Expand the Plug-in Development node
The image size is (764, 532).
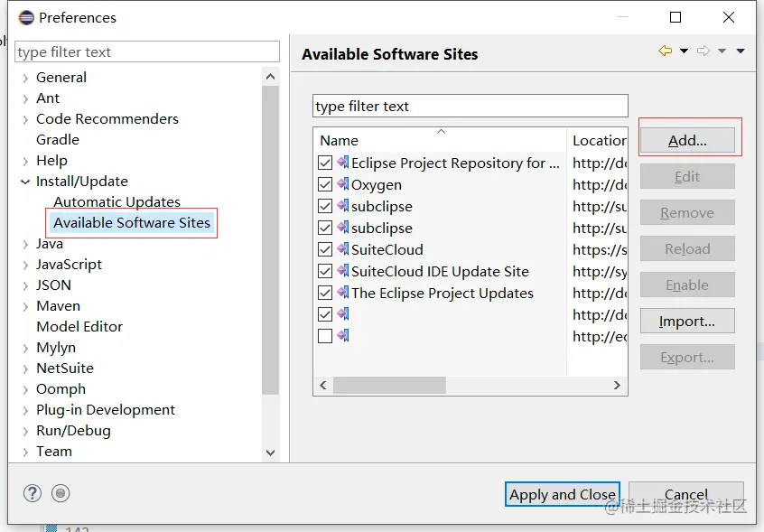click(x=25, y=411)
